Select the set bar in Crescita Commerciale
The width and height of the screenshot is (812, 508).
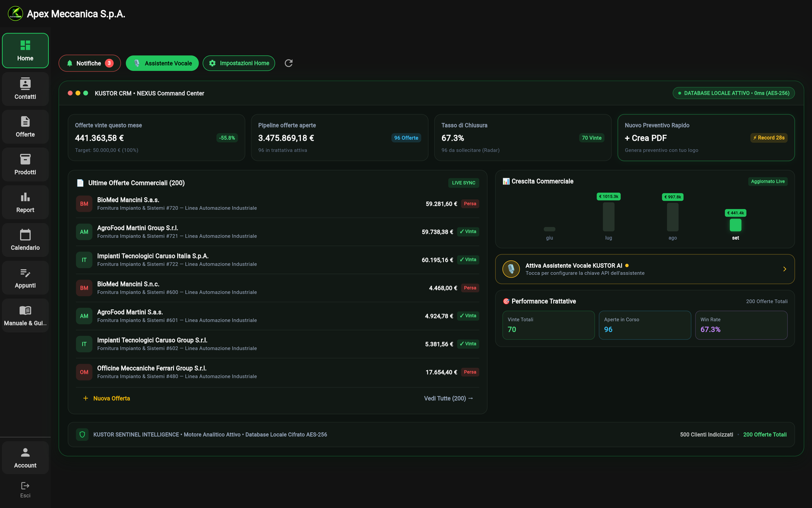735,225
